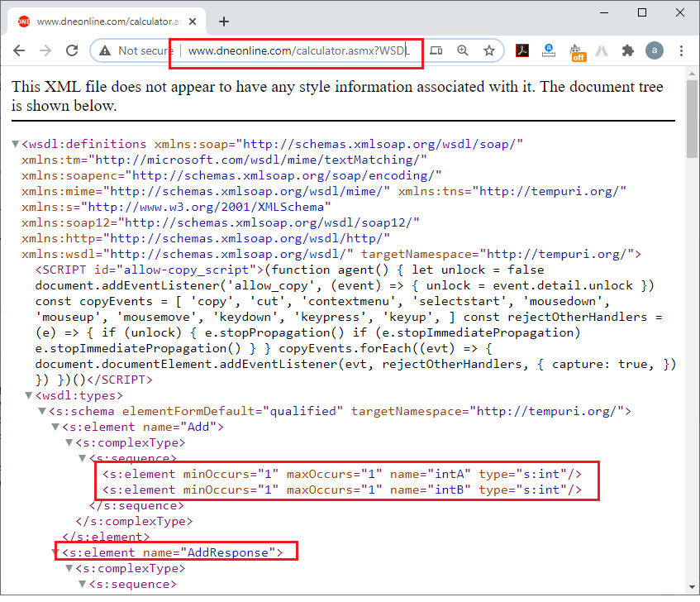Screen dimensions: 700x602
Task: Collapse the s:schema node
Action: (x=42, y=411)
